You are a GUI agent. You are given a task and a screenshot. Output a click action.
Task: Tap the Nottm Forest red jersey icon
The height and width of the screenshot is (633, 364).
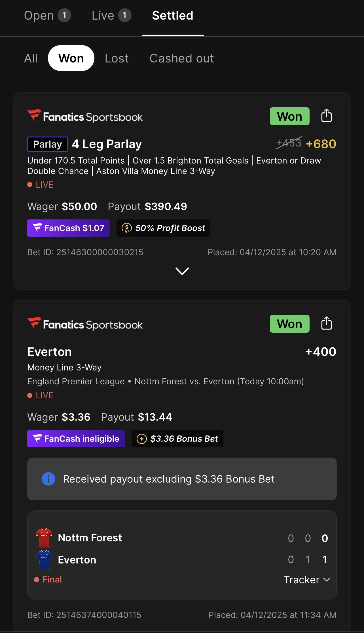coord(44,538)
